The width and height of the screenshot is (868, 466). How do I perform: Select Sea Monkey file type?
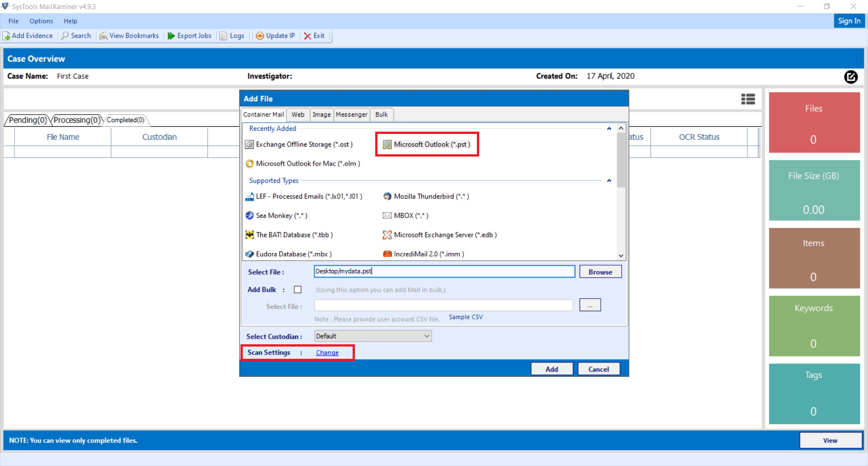276,215
